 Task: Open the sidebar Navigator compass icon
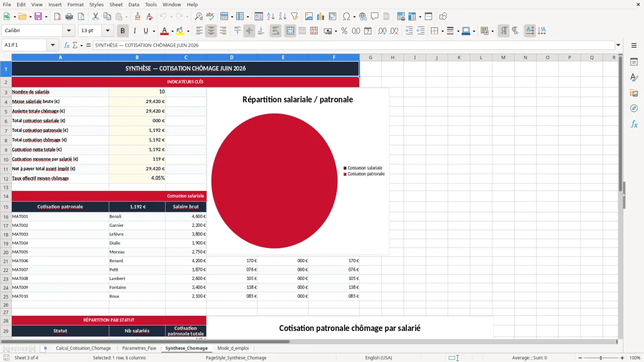tap(634, 108)
